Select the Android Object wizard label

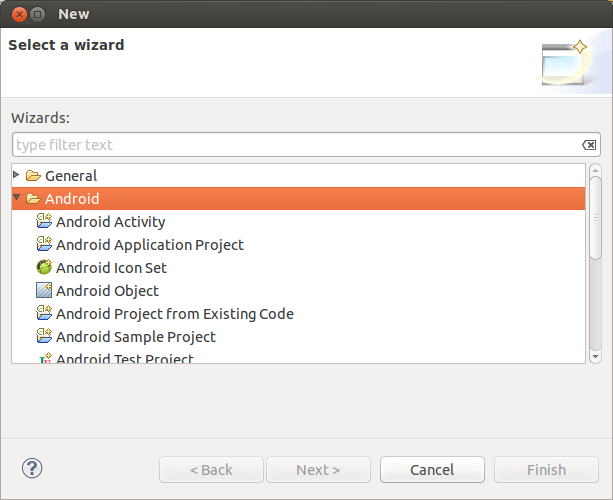107,291
